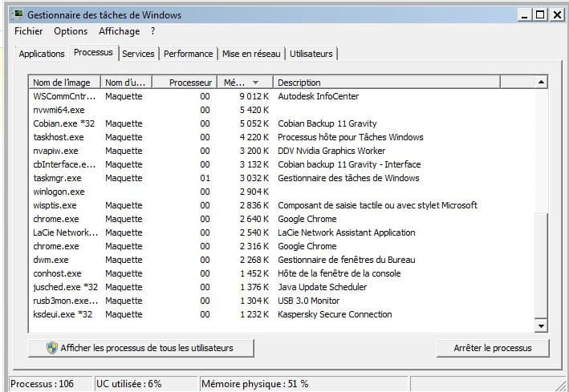
Task: Click the vertical scrollbar thumb
Action: click(x=541, y=266)
